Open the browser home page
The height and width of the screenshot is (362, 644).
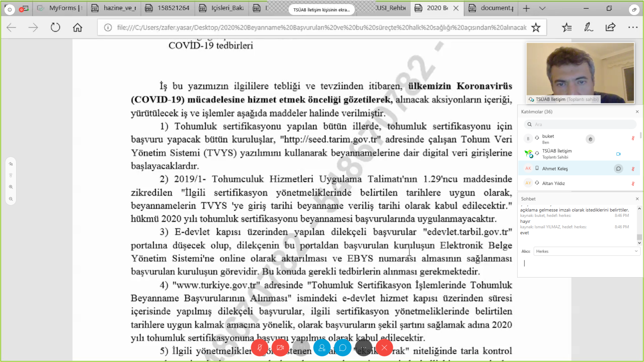[x=77, y=27]
